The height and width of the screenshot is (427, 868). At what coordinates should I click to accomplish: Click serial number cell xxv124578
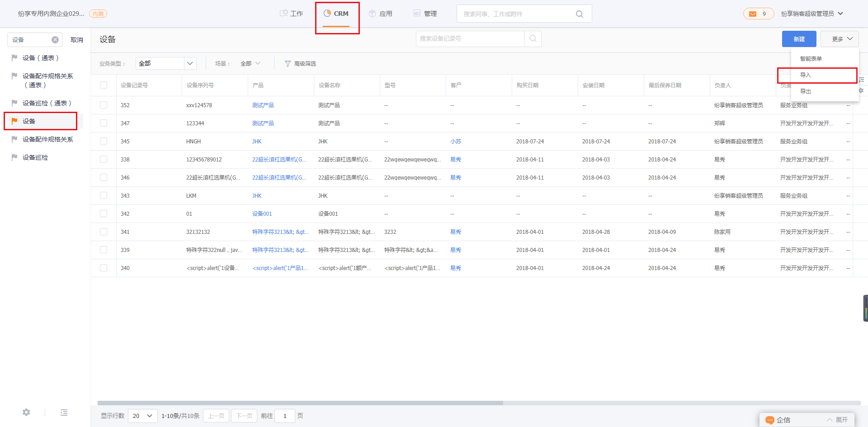point(199,105)
